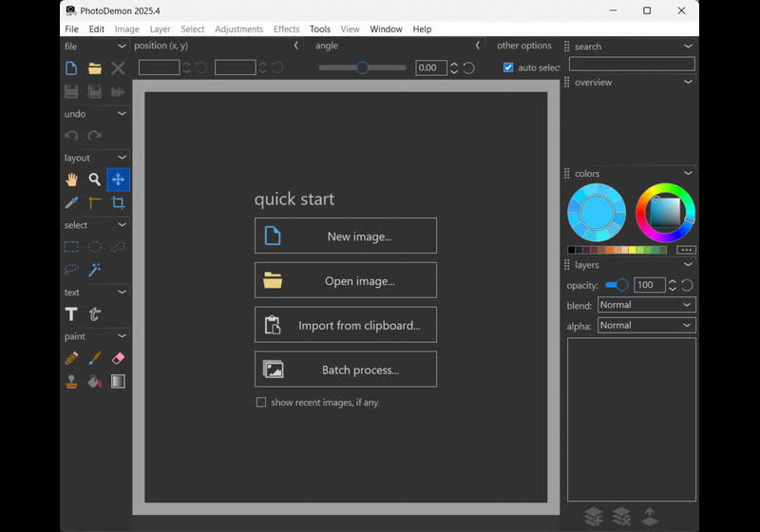Open the Tools menu
Image resolution: width=760 pixels, height=532 pixels.
click(320, 29)
